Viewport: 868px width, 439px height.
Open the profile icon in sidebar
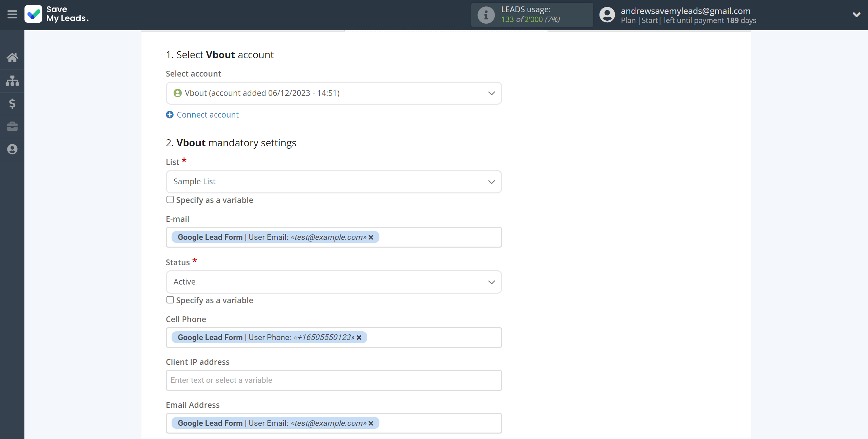coord(12,149)
